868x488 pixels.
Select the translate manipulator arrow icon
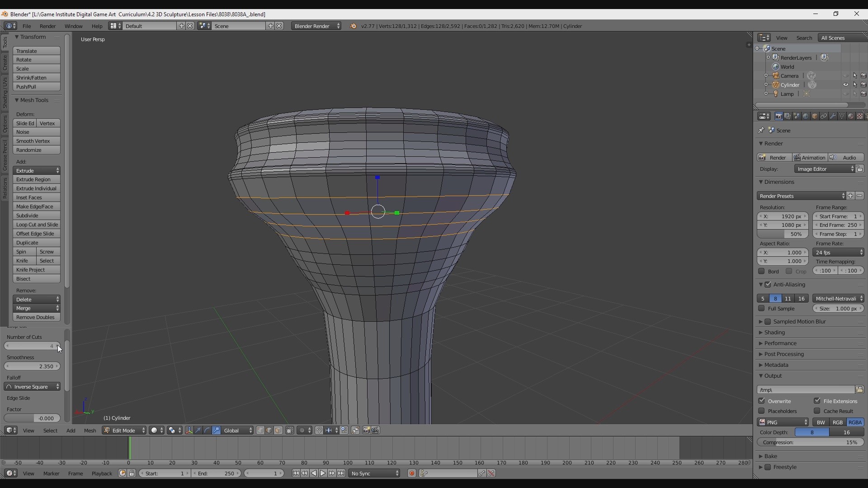tap(198, 431)
